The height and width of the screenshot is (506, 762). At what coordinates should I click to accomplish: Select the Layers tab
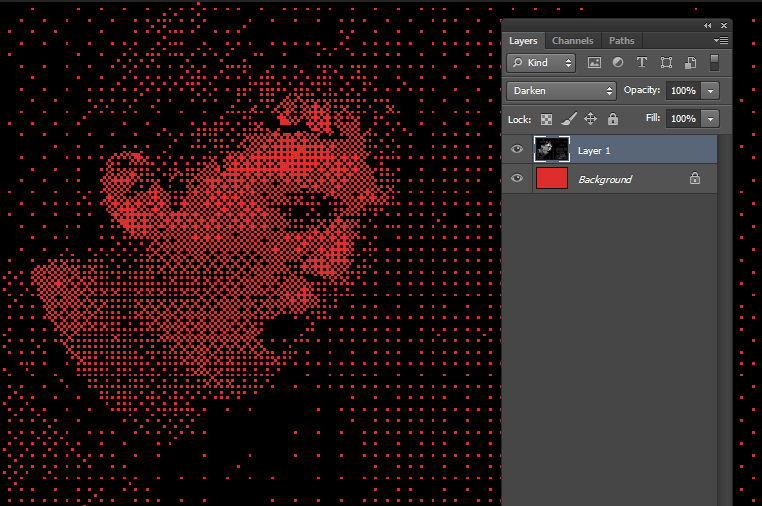pos(523,41)
